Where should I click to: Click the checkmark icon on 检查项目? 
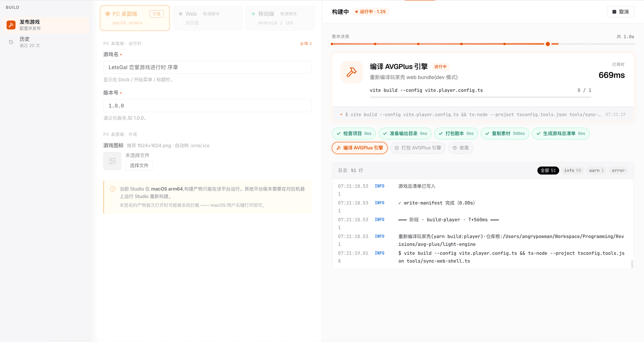pyautogui.click(x=339, y=134)
